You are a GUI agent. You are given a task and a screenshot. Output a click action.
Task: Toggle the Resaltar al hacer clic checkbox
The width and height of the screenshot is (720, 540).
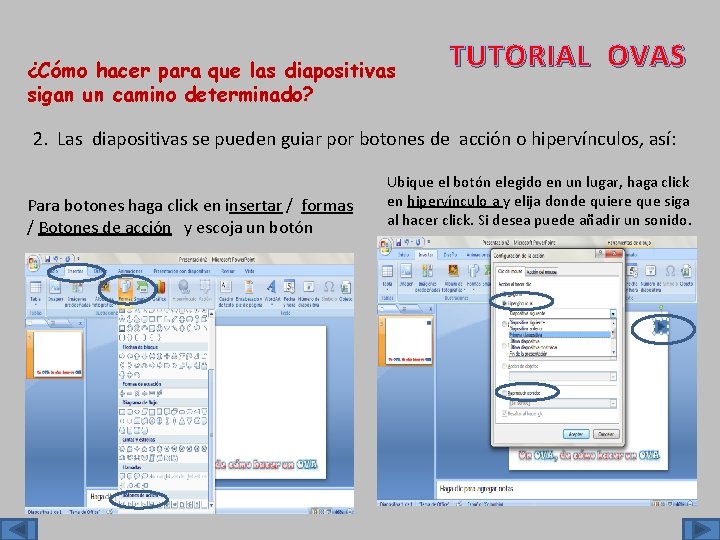[504, 413]
